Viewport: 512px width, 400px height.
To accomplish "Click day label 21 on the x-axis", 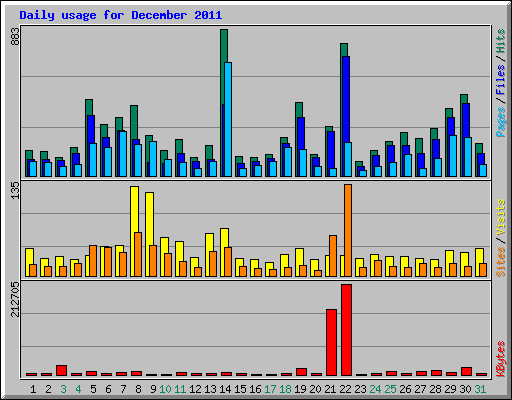I will click(330, 389).
